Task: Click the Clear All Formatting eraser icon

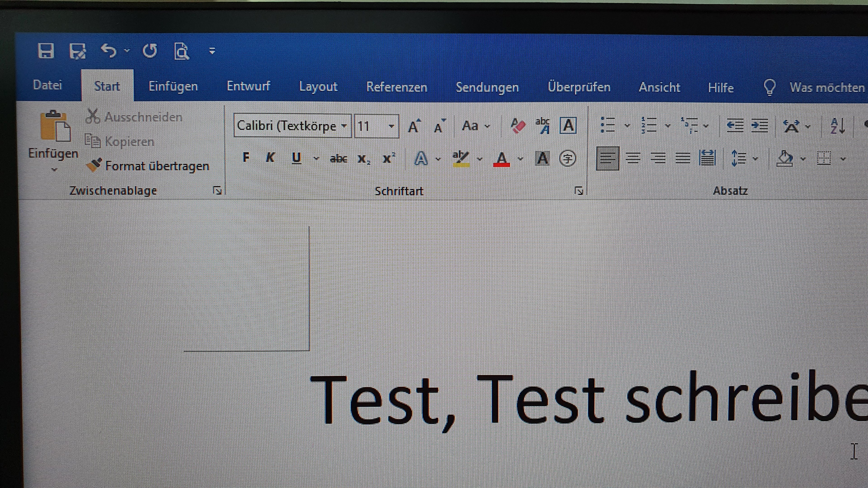Action: (x=518, y=126)
